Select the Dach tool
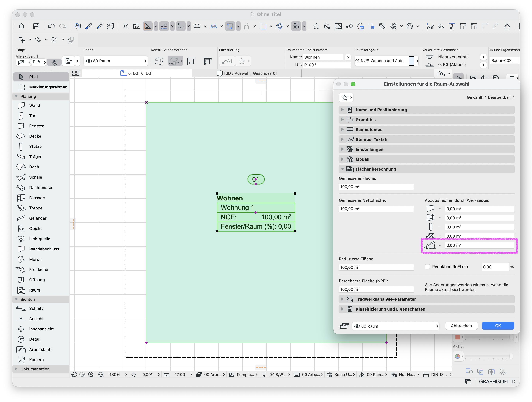This screenshot has height=402, width=532. [41, 167]
